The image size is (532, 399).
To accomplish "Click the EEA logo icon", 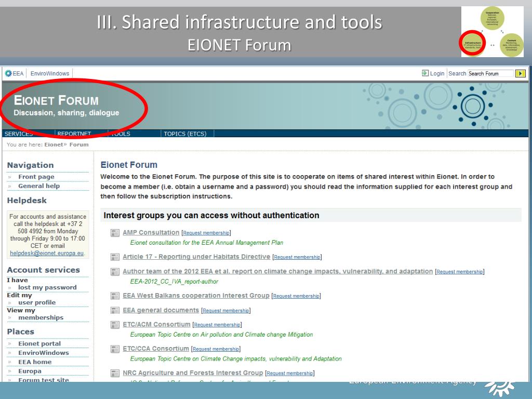I will [8, 73].
